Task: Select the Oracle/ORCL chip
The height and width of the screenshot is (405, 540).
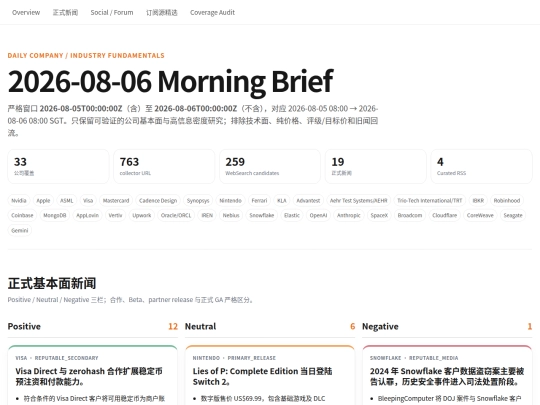Action: click(176, 215)
